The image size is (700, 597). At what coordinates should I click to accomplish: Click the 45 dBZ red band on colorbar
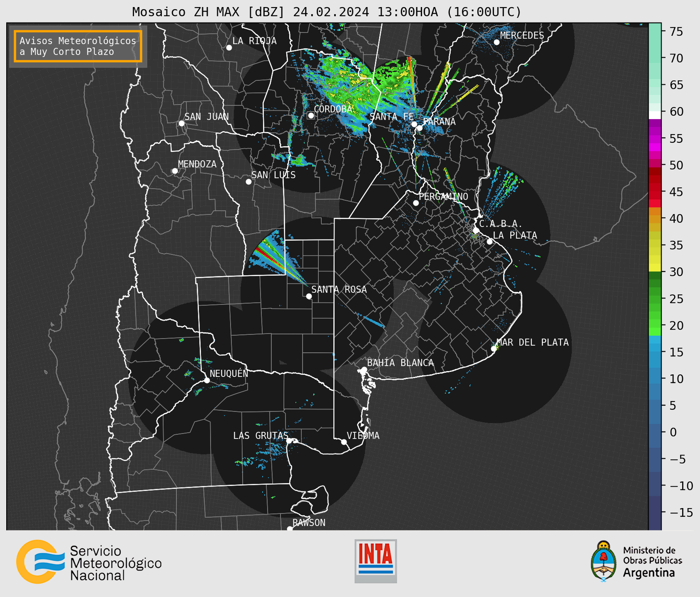(x=655, y=192)
